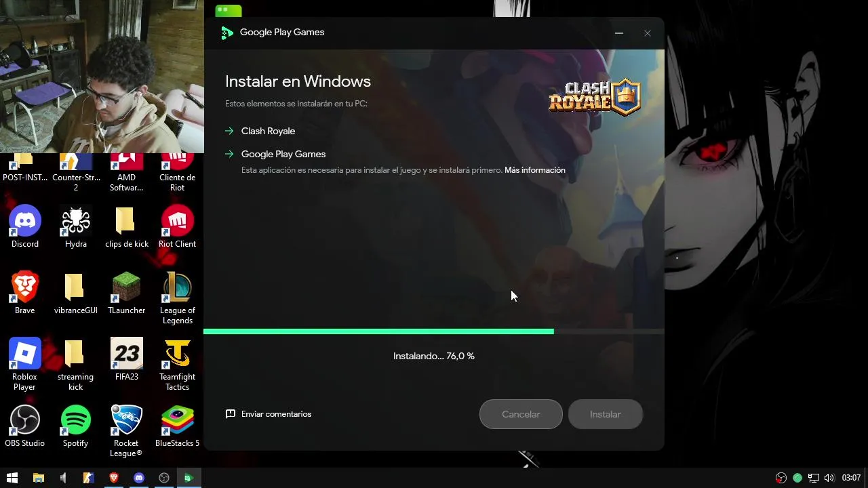Select the Google Play Games taskbar icon
This screenshot has width=868, height=488.
(189, 478)
